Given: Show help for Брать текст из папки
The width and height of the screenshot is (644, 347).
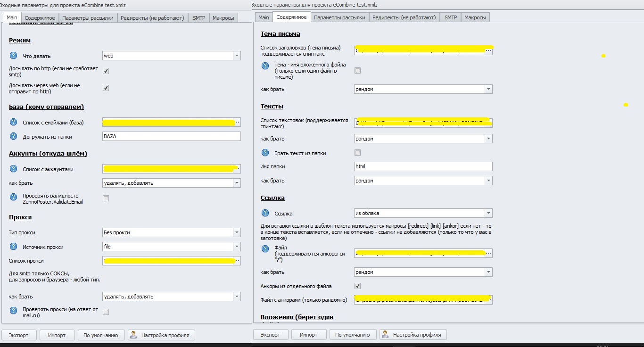Looking at the screenshot, I should [265, 153].
